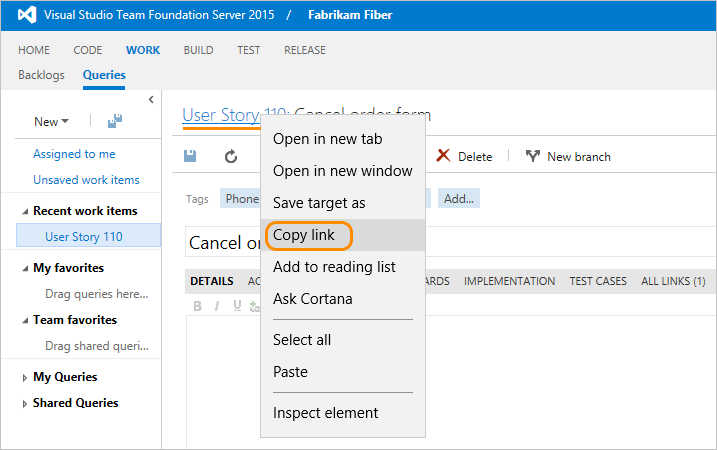Viewport: 717px width, 450px height.
Task: Choose Paste in context menu
Action: (x=343, y=372)
